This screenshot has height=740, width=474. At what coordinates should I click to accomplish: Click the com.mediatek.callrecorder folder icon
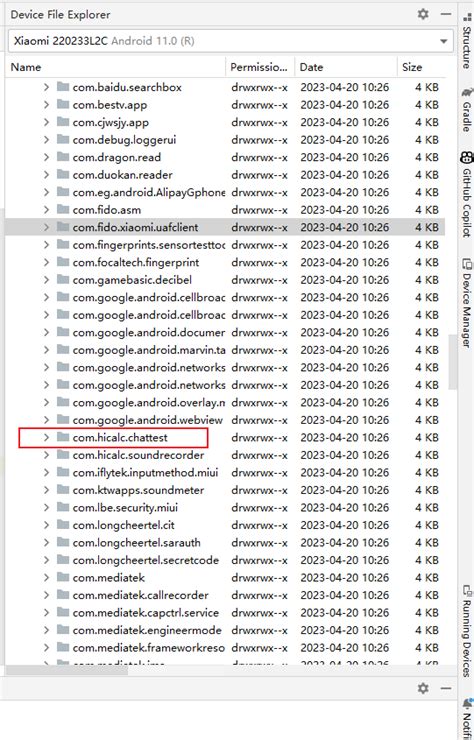point(63,595)
